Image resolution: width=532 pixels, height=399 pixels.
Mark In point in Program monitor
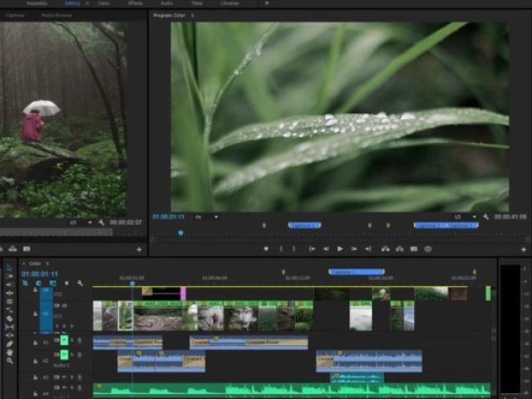[x=281, y=249]
